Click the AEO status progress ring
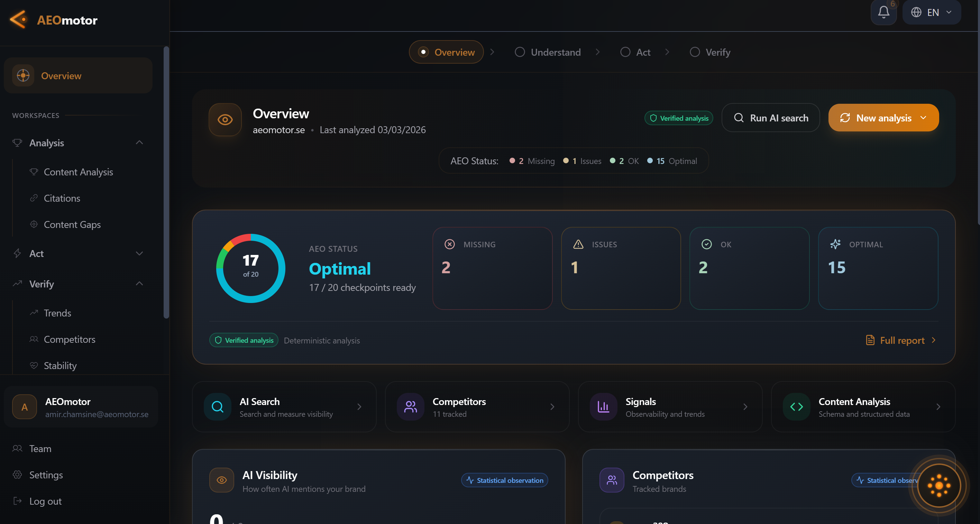 (x=250, y=268)
